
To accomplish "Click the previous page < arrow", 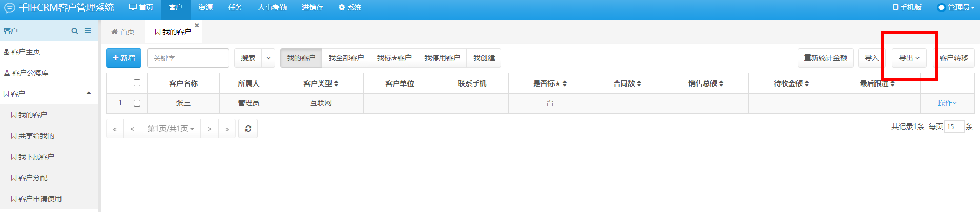I will [132, 129].
